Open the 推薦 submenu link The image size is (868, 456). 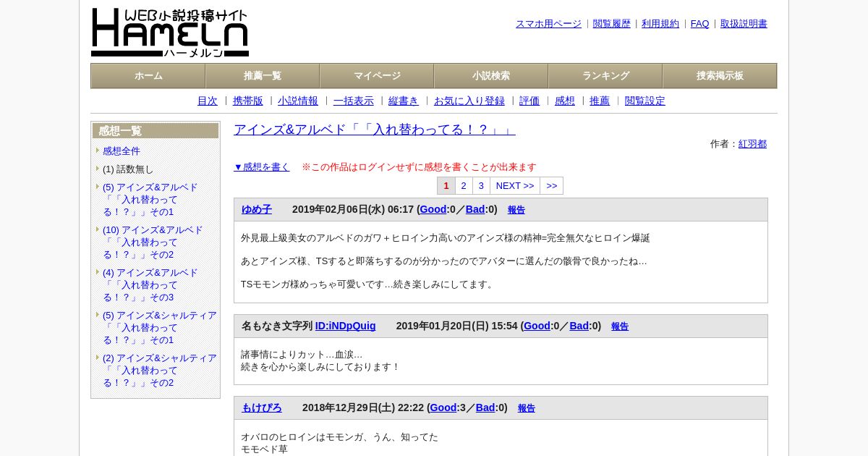click(x=600, y=101)
